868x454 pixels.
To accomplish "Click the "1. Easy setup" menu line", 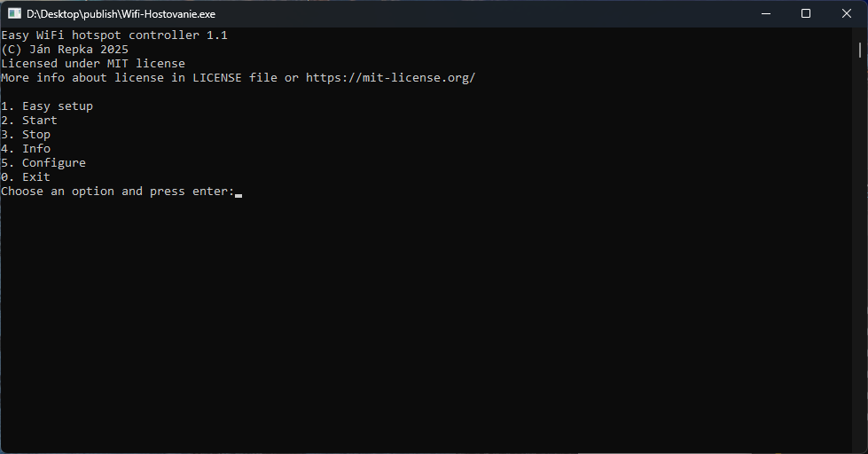I will click(x=47, y=106).
